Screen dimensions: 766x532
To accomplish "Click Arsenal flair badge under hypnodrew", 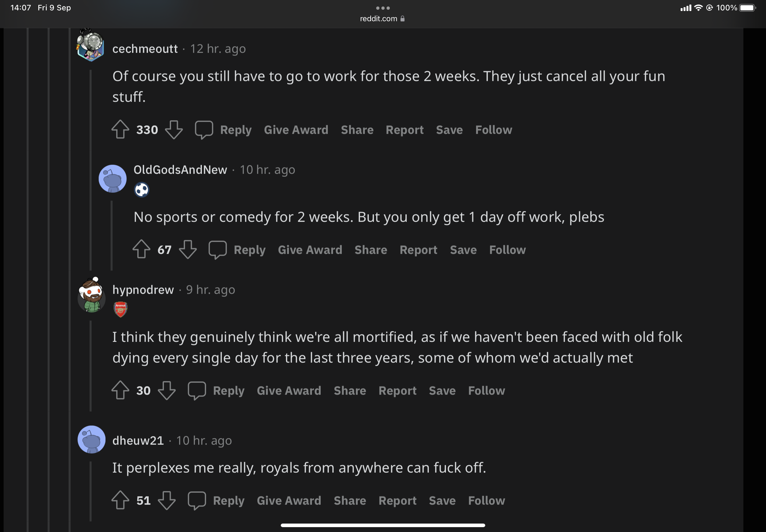I will pyautogui.click(x=120, y=309).
